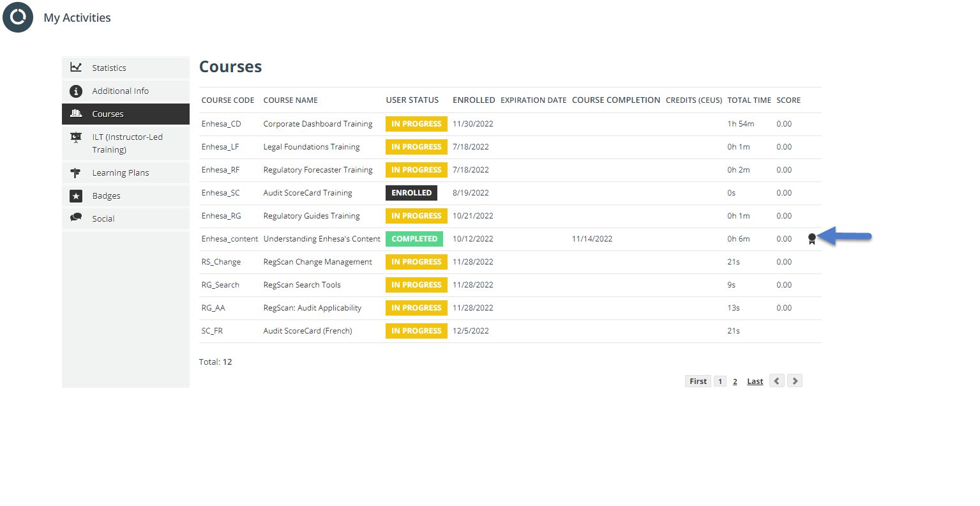
Task: Click the Additional Info icon
Action: [x=76, y=91]
